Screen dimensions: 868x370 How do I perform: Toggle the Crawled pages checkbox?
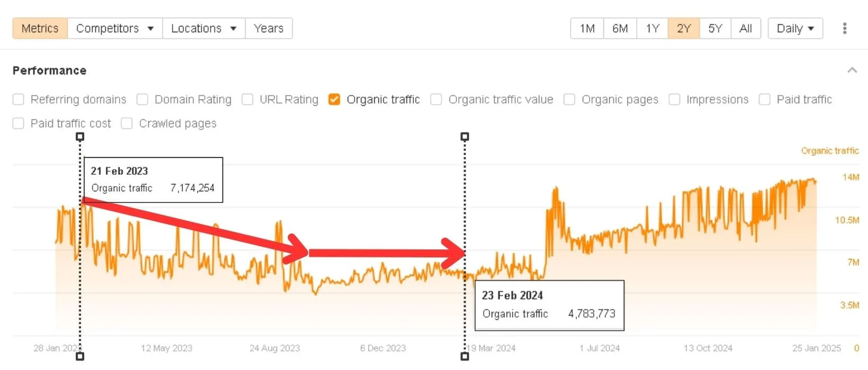[x=126, y=123]
